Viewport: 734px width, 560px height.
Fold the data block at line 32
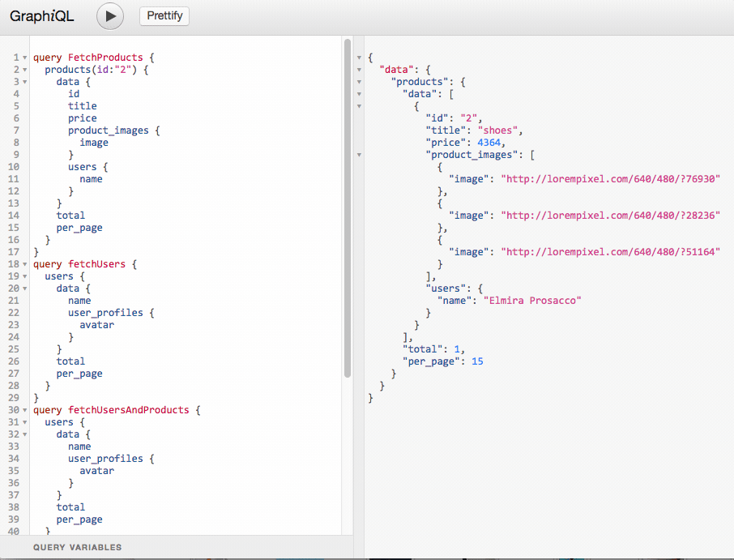(25, 434)
